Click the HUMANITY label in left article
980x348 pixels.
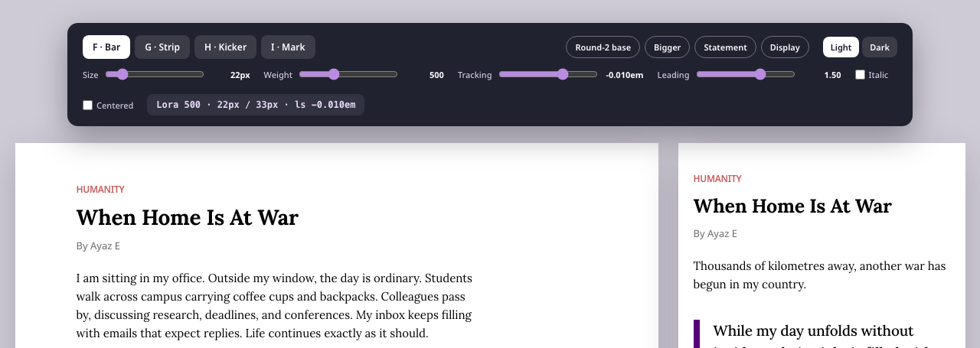point(100,190)
